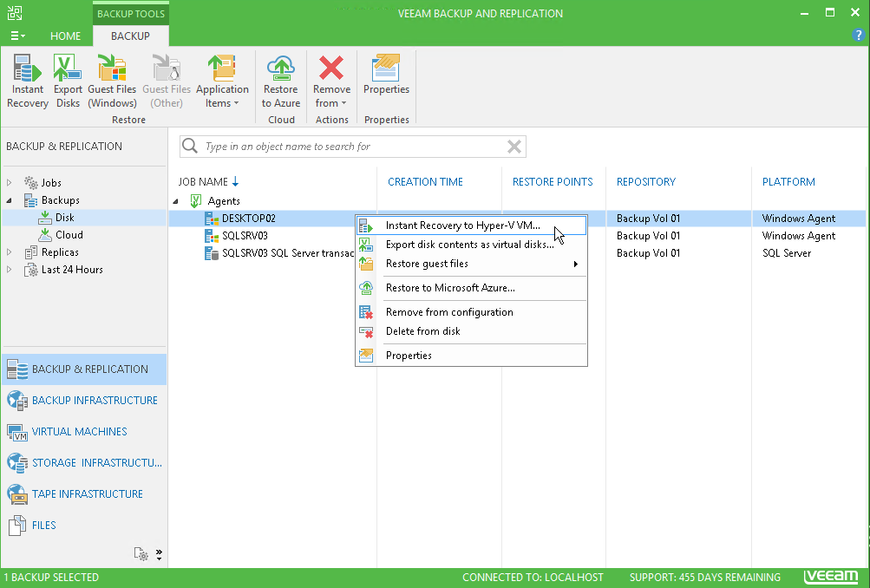The width and height of the screenshot is (870, 588).
Task: Open Restore guest files submenu
Action: (471, 264)
